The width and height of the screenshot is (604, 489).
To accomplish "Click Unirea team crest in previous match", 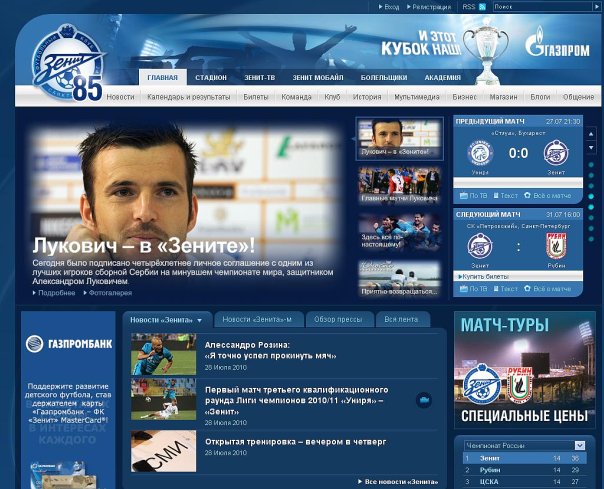I will (x=482, y=153).
